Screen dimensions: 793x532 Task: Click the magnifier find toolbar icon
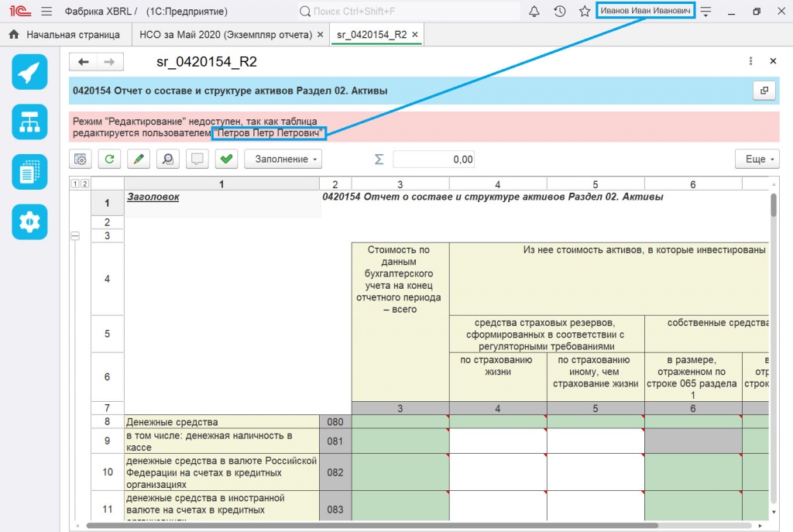[x=168, y=160]
